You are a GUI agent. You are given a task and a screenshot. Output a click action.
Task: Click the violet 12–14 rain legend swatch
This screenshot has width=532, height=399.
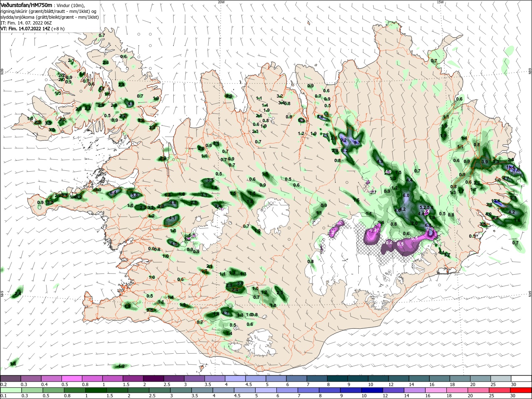393,390
